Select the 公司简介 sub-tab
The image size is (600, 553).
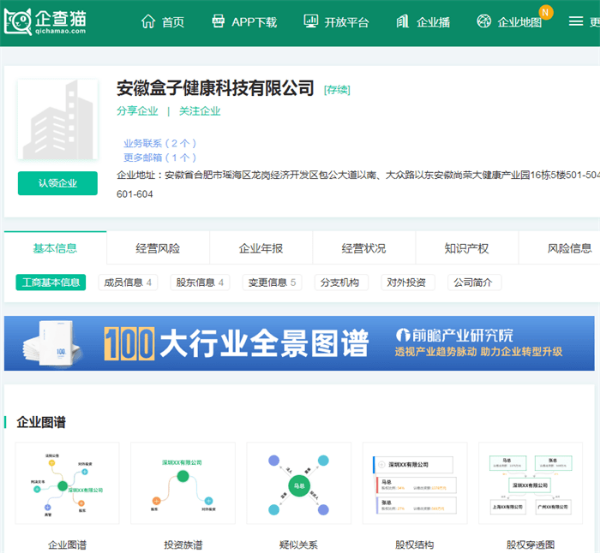click(473, 282)
